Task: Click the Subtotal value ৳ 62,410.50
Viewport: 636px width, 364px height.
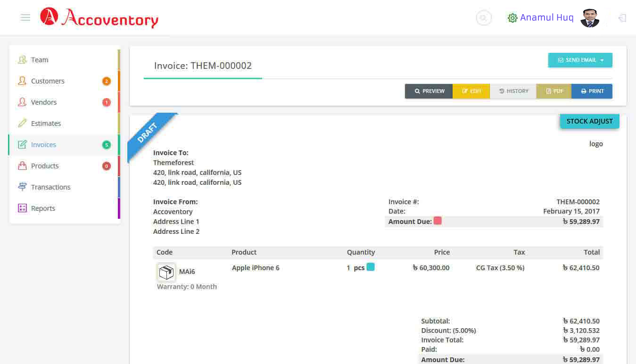Action: tap(581, 321)
